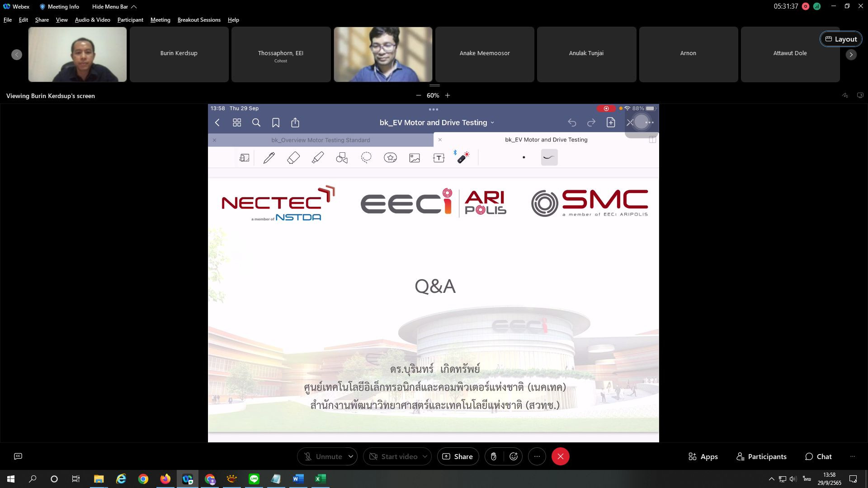Open the Webex File menu
This screenshot has width=868, height=488.
(8, 20)
